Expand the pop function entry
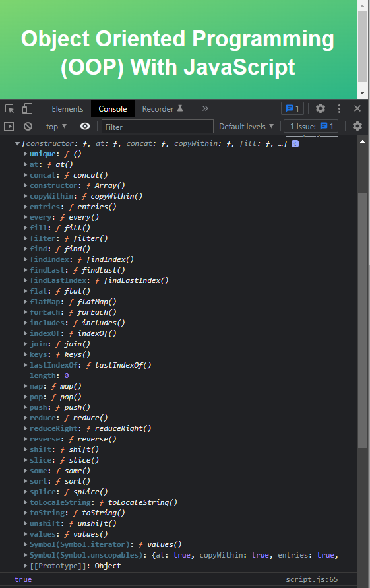The image size is (370, 588). (x=25, y=397)
